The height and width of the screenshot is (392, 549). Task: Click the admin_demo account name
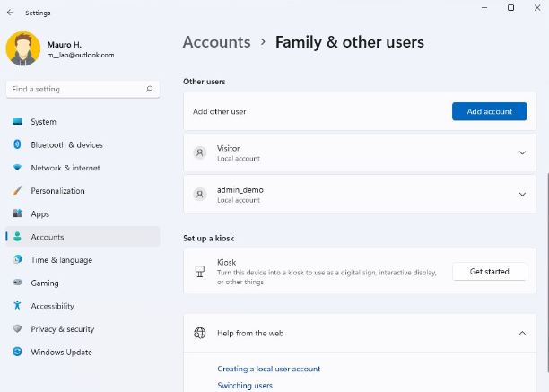click(x=240, y=190)
